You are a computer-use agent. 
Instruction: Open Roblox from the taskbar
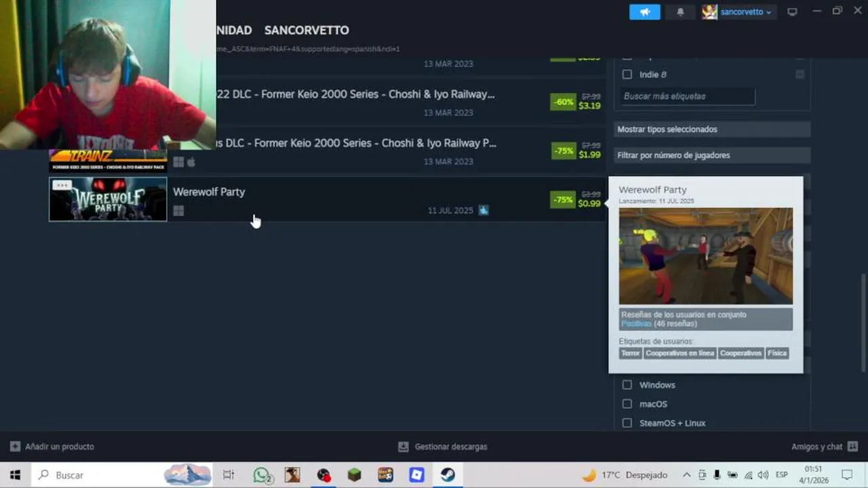tap(416, 475)
